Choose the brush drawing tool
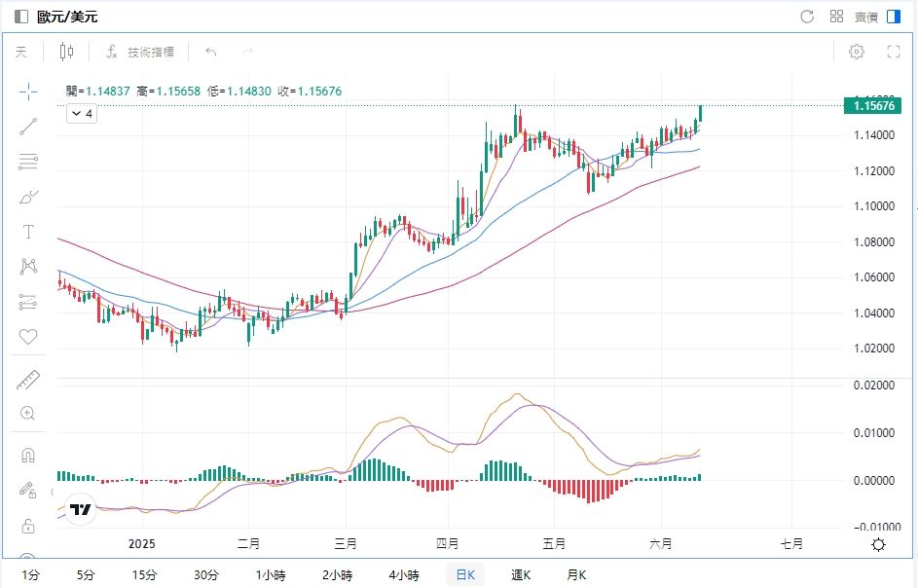The height and width of the screenshot is (588, 918). click(x=28, y=198)
